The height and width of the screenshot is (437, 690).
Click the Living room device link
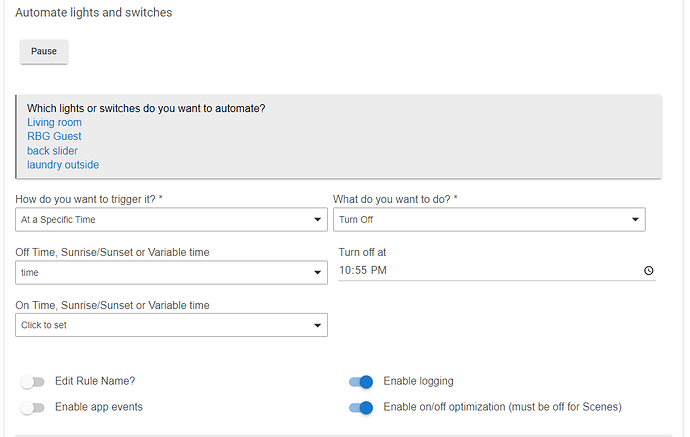tap(54, 122)
